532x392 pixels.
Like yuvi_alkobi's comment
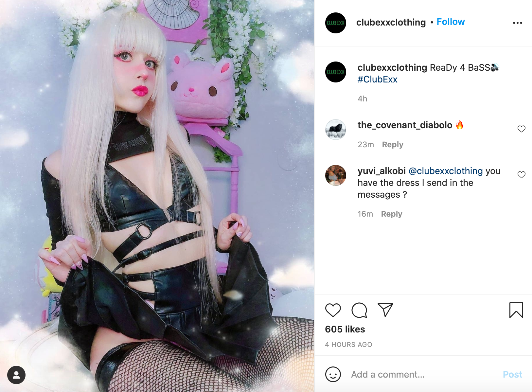(x=522, y=175)
